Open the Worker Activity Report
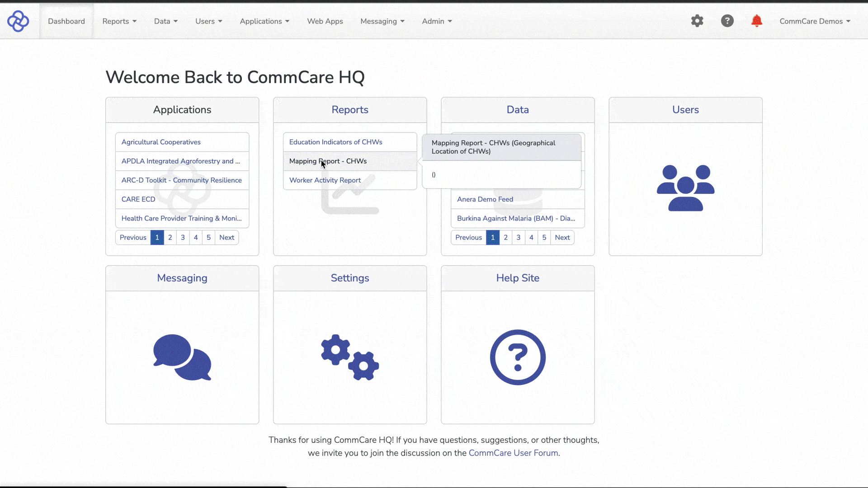Image resolution: width=868 pixels, height=488 pixels. point(325,180)
